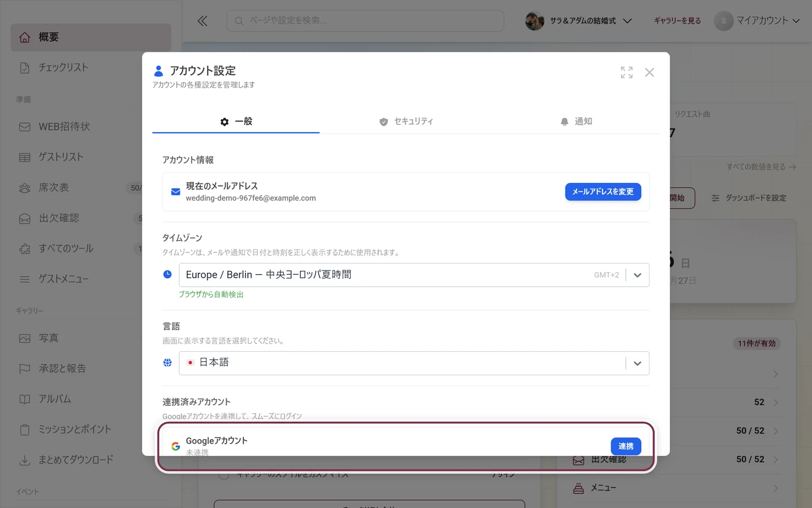Expand the メニュー row chevron in dashboard
Screen dimensions: 812x508
(x=776, y=488)
